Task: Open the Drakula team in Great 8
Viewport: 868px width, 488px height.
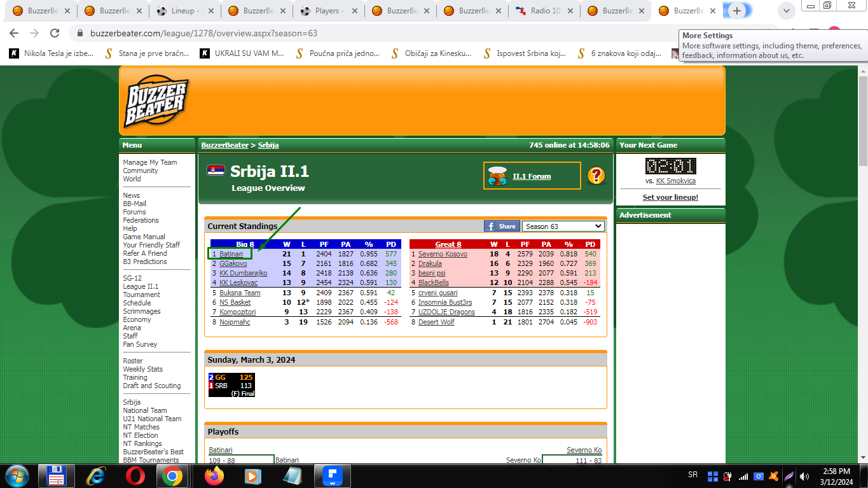Action: click(430, 263)
